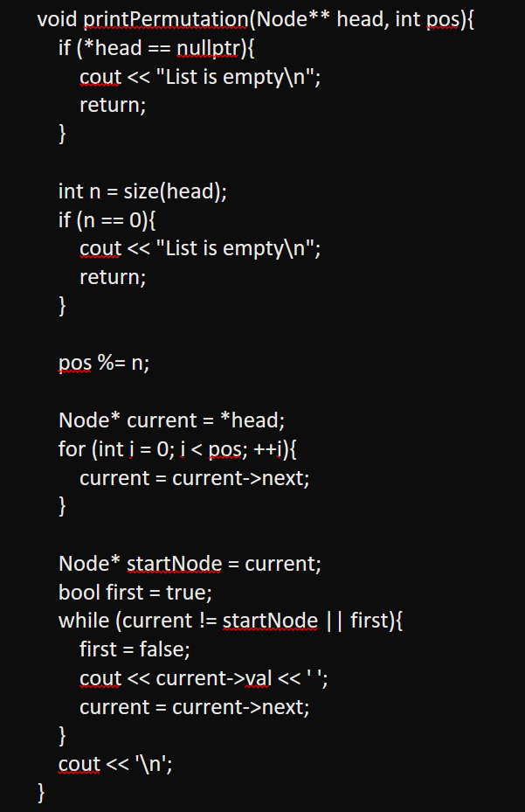Click the Node* startNode declaration line
The width and height of the screenshot is (525, 812).
(x=190, y=564)
